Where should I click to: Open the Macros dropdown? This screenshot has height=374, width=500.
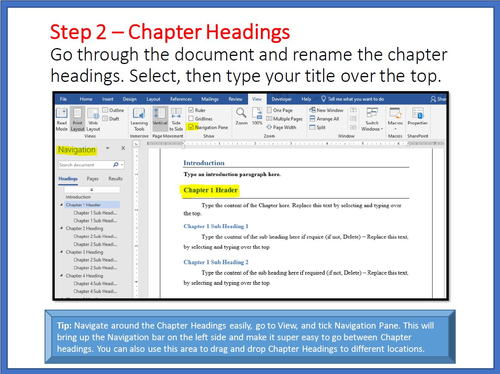pyautogui.click(x=395, y=119)
